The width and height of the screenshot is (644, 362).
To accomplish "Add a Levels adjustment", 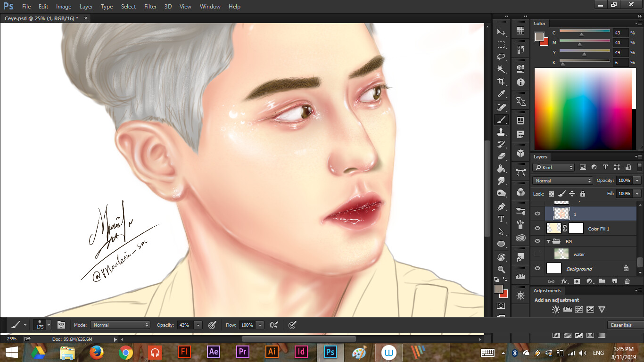I will (x=567, y=310).
